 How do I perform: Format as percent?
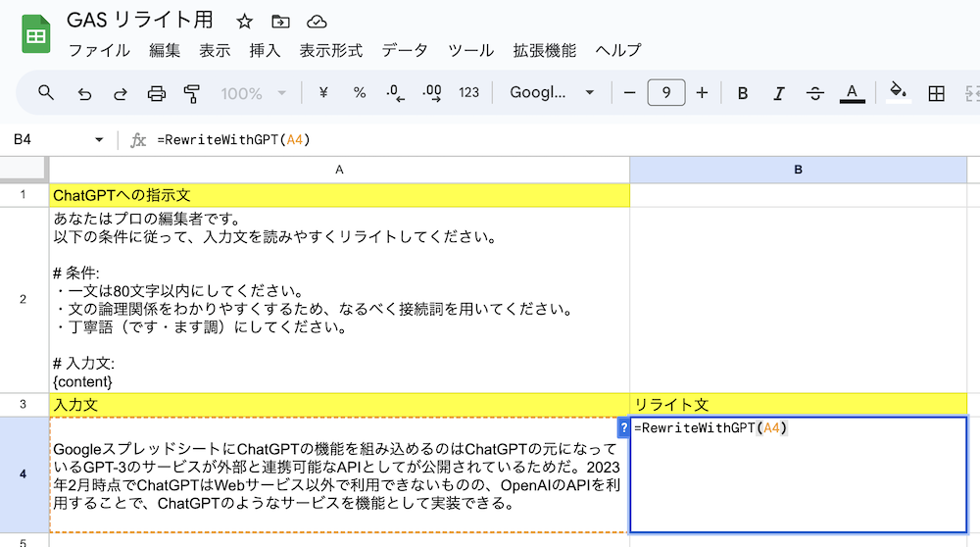point(360,93)
